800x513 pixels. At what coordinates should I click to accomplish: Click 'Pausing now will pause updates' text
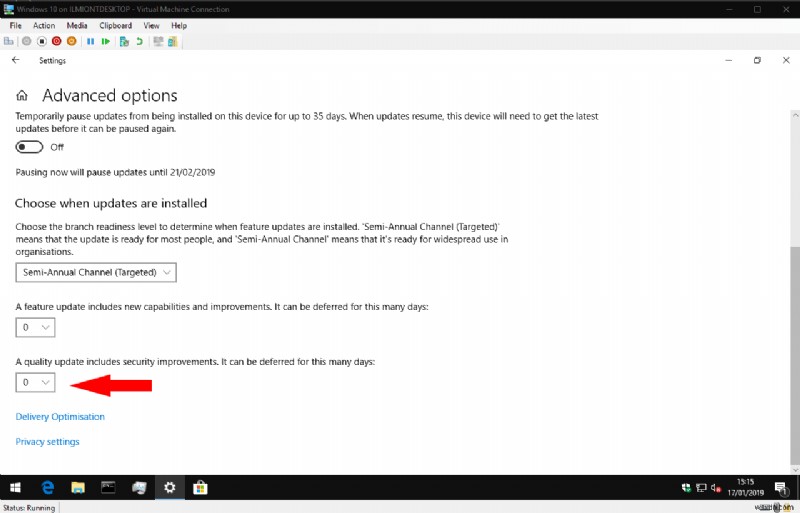pyautogui.click(x=115, y=173)
